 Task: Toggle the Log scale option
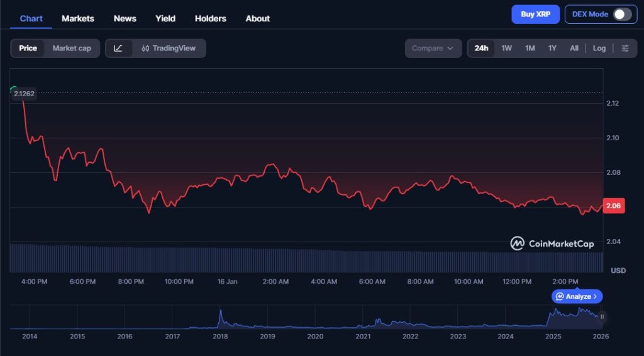tap(599, 48)
